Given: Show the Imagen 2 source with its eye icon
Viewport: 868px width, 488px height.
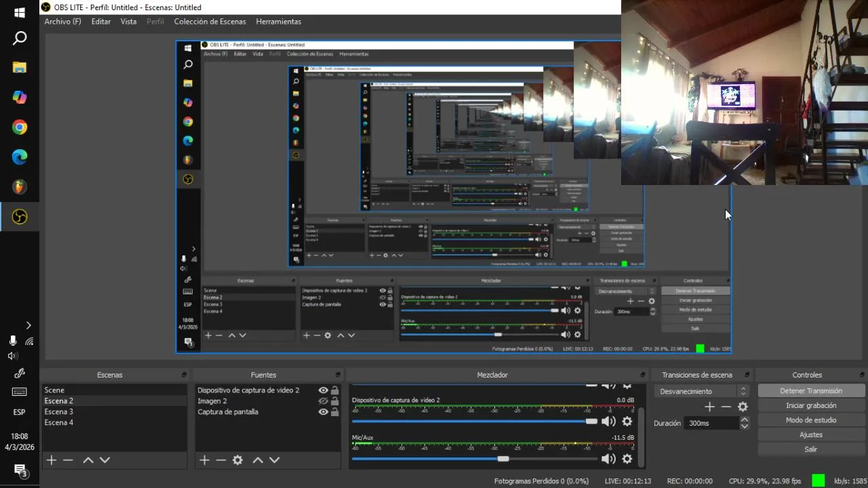Looking at the screenshot, I should point(323,401).
